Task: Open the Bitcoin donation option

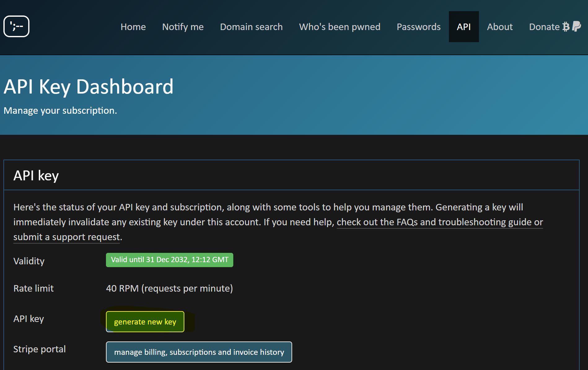Action: click(x=566, y=27)
